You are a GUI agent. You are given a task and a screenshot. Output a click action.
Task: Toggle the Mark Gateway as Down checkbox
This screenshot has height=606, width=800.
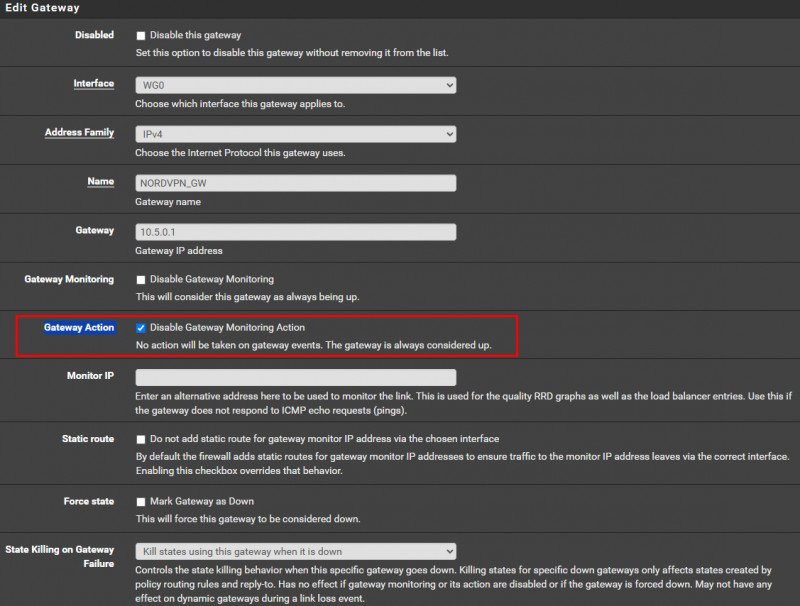141,501
